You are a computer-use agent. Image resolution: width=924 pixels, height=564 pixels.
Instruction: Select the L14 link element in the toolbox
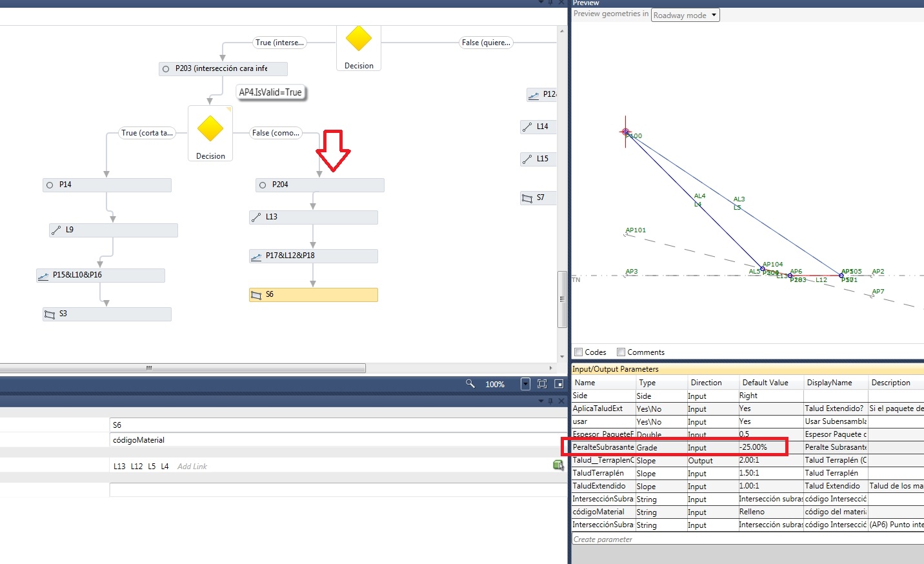[x=537, y=126]
